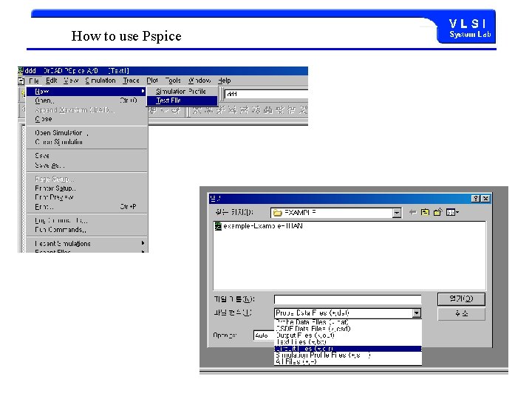Select Close in the File menu

point(86,119)
